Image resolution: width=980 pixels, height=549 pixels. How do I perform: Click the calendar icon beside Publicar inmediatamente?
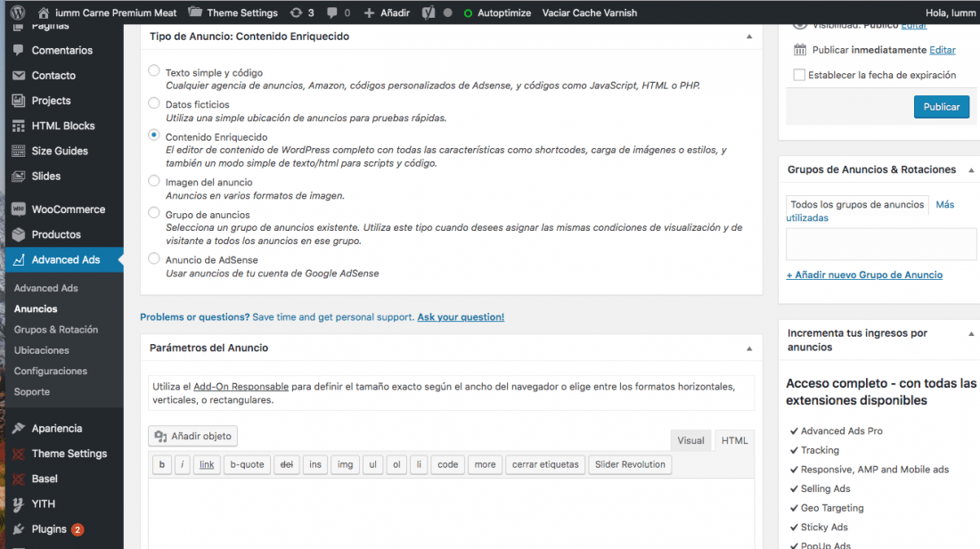[x=800, y=49]
